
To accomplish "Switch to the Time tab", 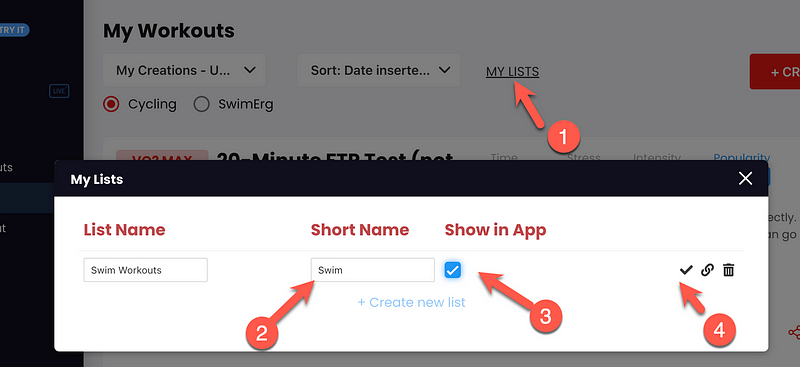I will click(504, 158).
